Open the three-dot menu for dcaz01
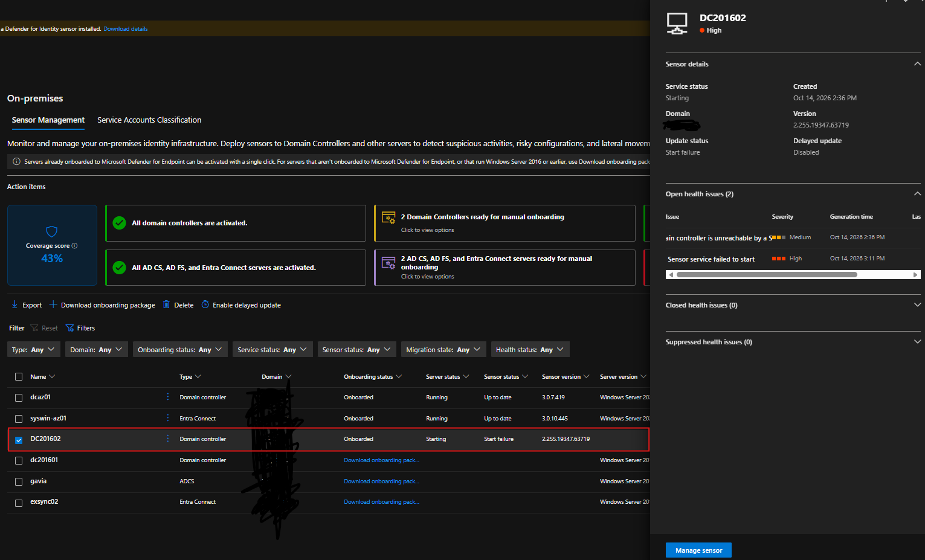925x560 pixels. [168, 397]
